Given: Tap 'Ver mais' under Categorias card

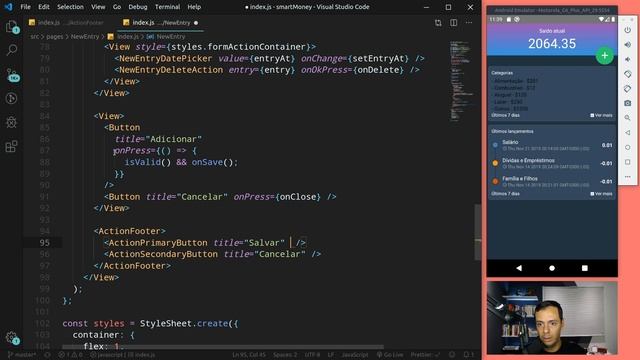Looking at the screenshot, I should coord(601,116).
